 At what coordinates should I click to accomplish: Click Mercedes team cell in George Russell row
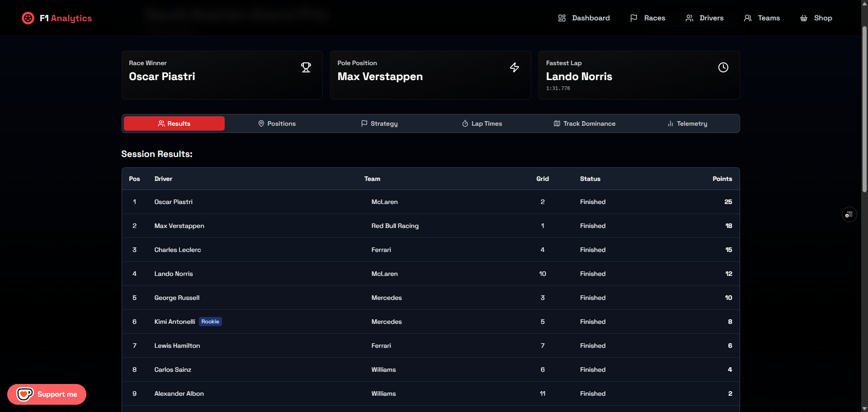click(387, 298)
